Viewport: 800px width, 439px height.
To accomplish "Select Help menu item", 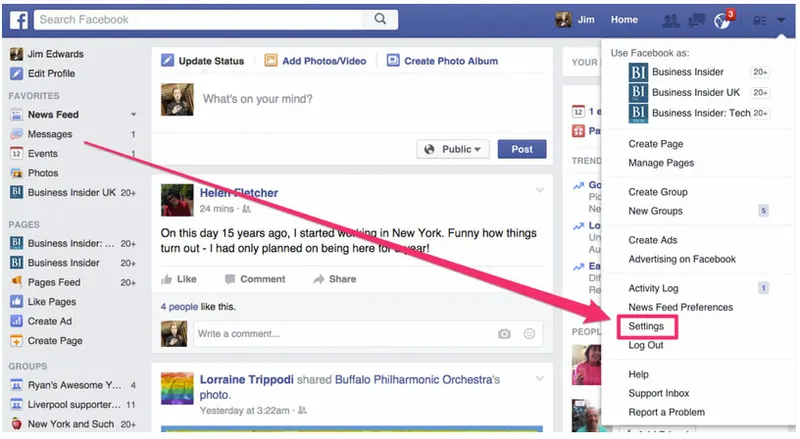I will click(x=638, y=375).
